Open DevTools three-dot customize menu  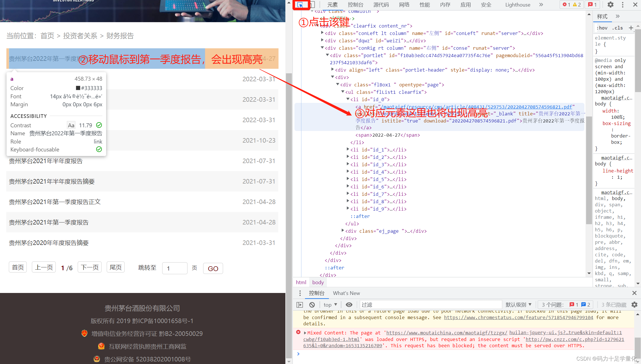(623, 5)
